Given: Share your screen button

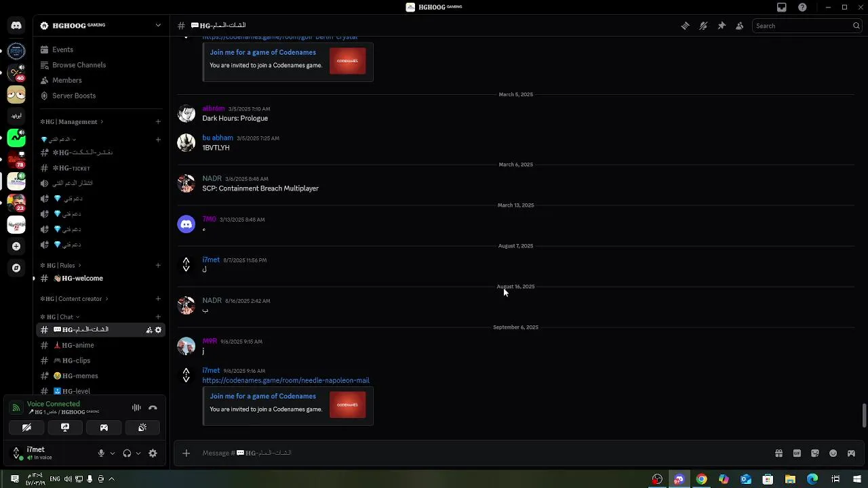Looking at the screenshot, I should pos(65,428).
